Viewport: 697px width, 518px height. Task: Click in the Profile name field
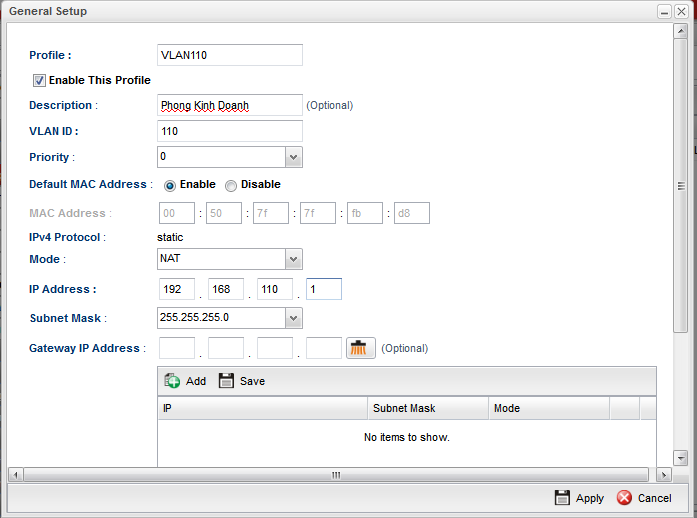230,55
